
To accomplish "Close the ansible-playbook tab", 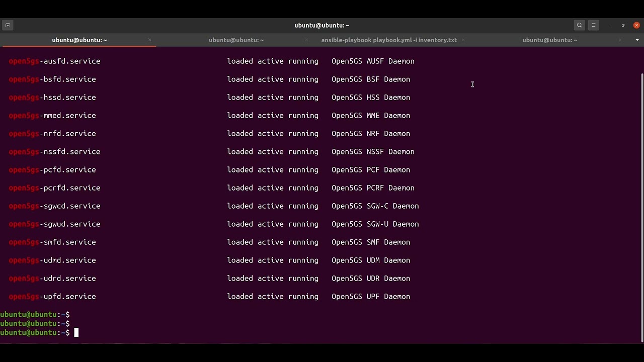I will click(x=463, y=40).
